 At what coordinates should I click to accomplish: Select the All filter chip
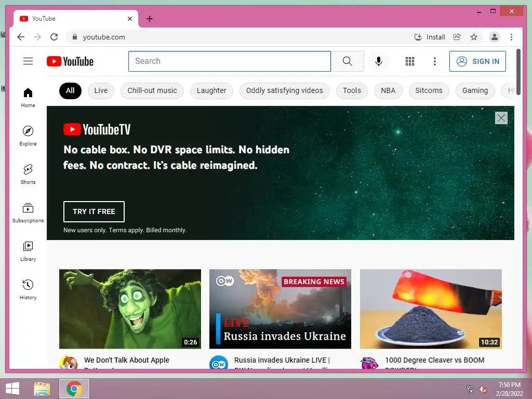[x=70, y=90]
